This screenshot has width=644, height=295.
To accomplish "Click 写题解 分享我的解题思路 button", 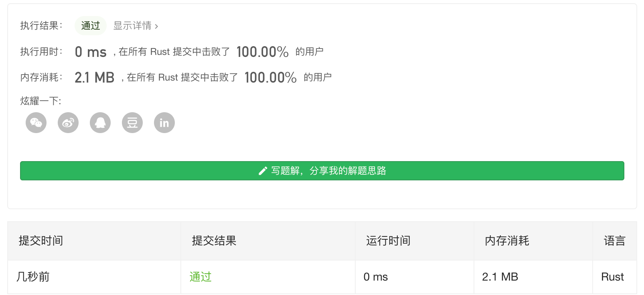I will [x=322, y=171].
